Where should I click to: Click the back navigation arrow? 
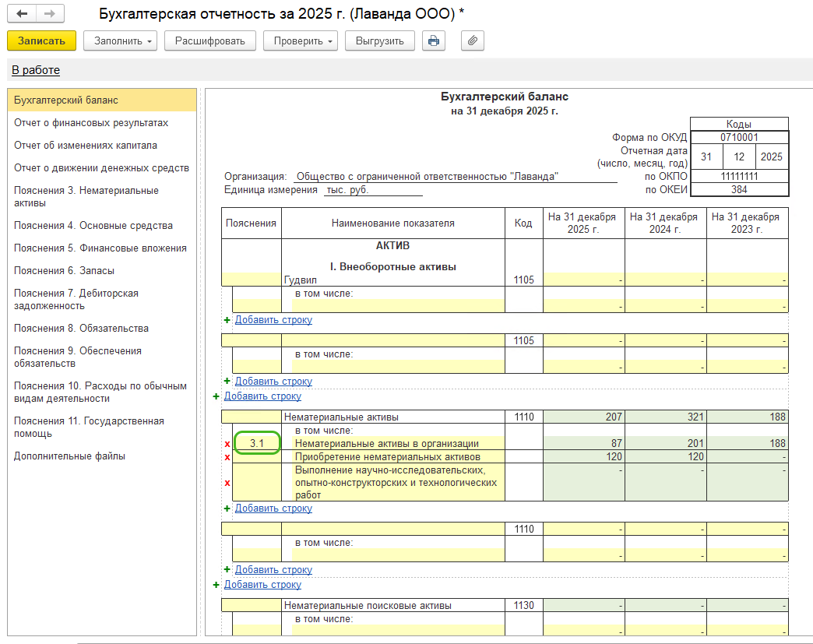pos(22,15)
